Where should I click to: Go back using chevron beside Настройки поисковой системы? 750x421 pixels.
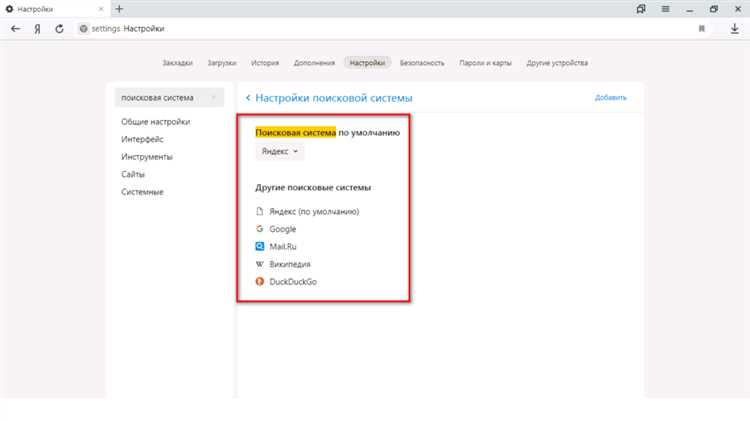point(248,98)
